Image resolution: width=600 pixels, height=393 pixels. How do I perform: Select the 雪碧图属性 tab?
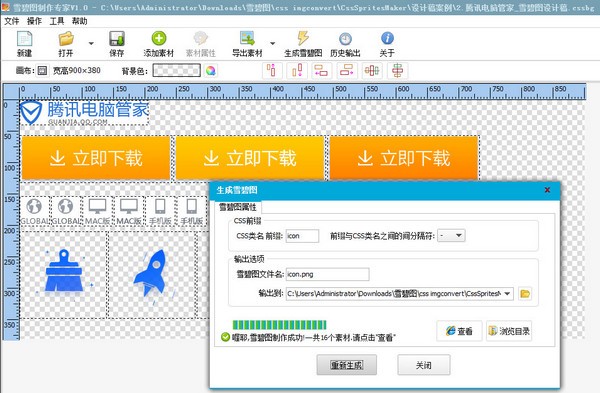237,207
